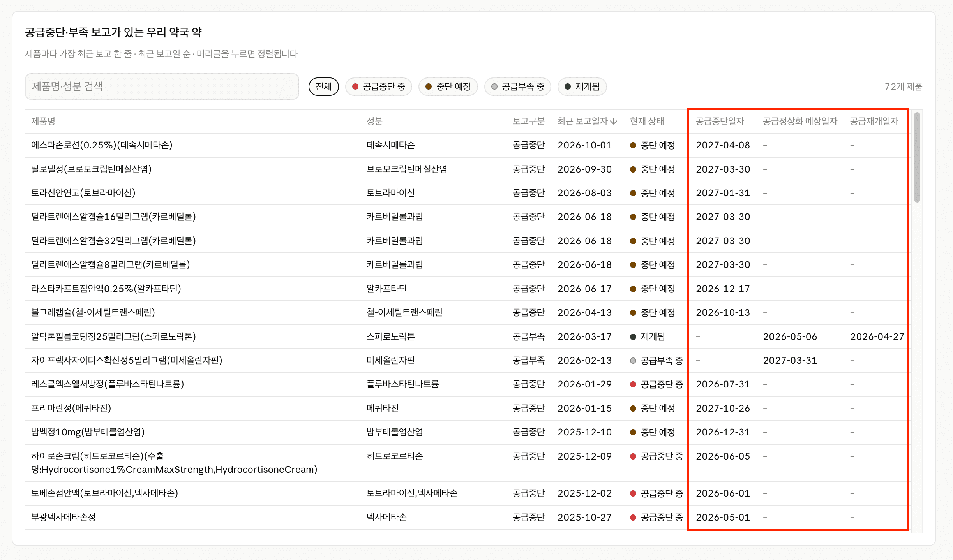
Task: Click report date 2026-10-01
Action: tap(584, 145)
